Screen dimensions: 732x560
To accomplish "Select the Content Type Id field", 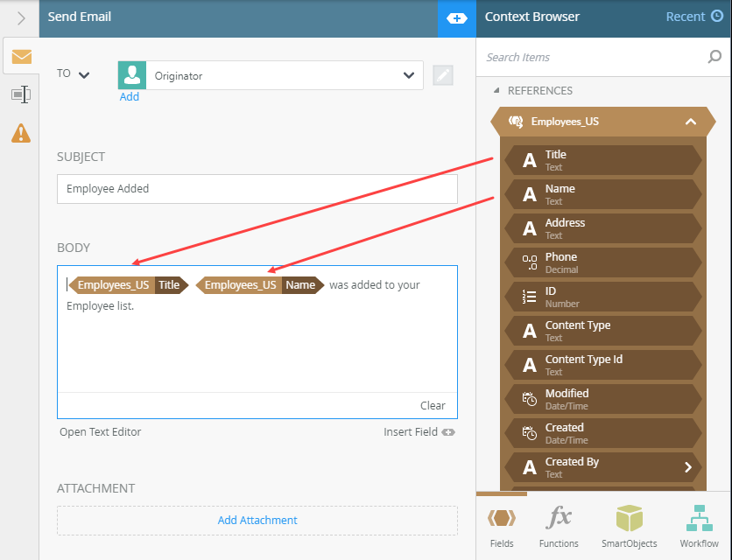I will click(603, 365).
